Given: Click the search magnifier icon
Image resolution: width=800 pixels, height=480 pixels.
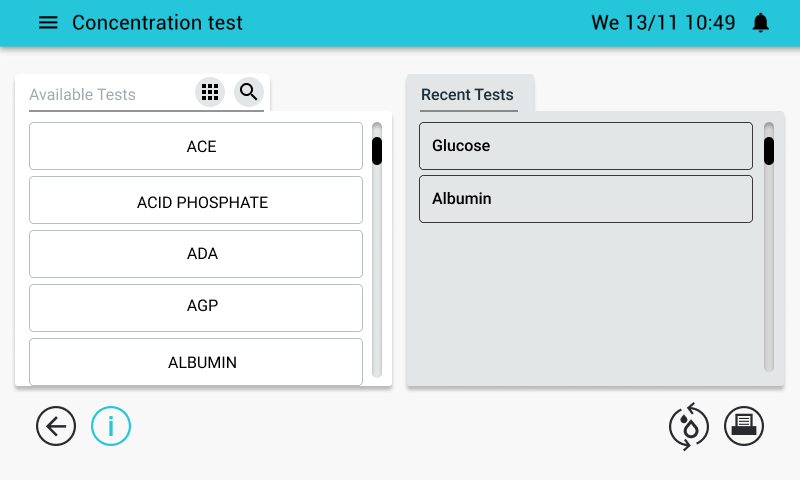Looking at the screenshot, I should pyautogui.click(x=248, y=92).
